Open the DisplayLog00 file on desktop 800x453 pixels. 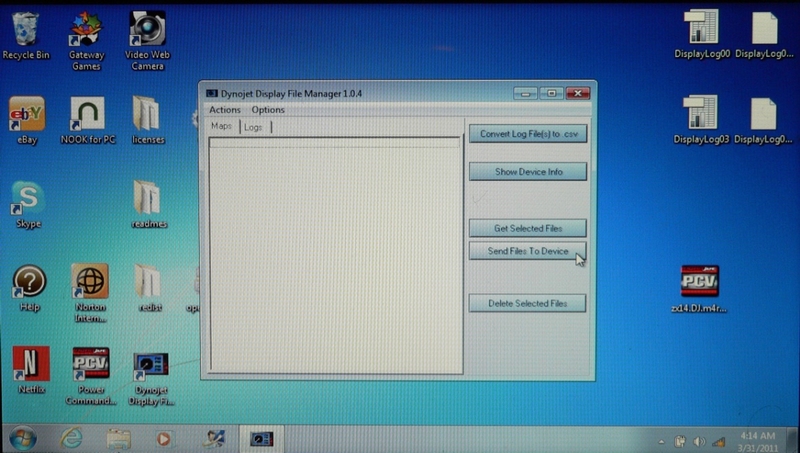tap(701, 30)
